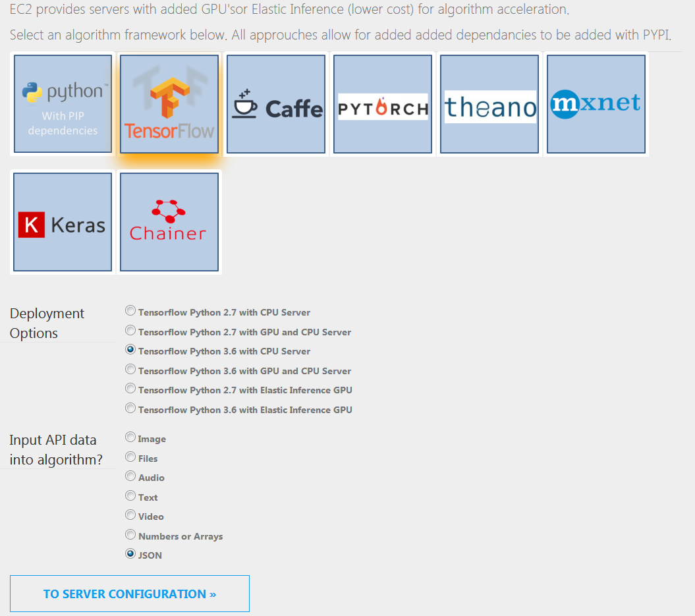
Task: Select Tensorflow Python 3.6 with CPU Server option
Action: click(x=130, y=350)
